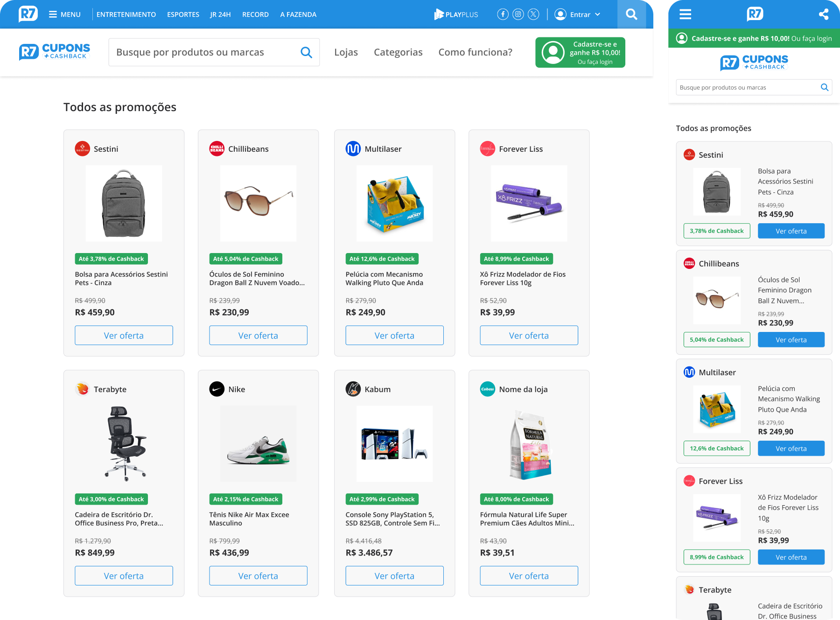Open Terabyte office chair product image
The image size is (840, 620).
[x=124, y=444]
